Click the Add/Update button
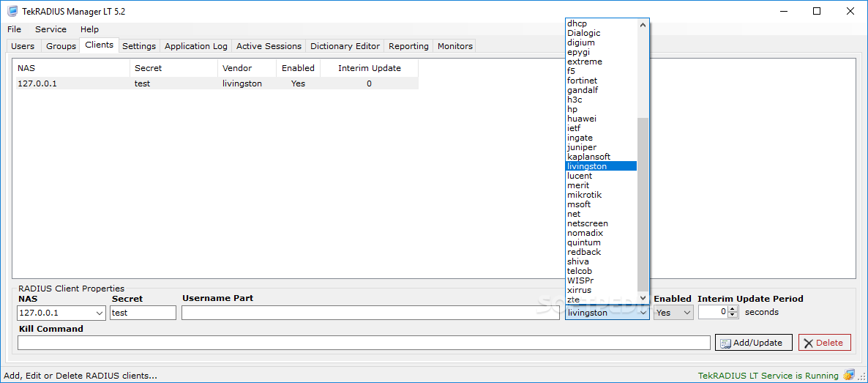The image size is (868, 383). tap(753, 343)
